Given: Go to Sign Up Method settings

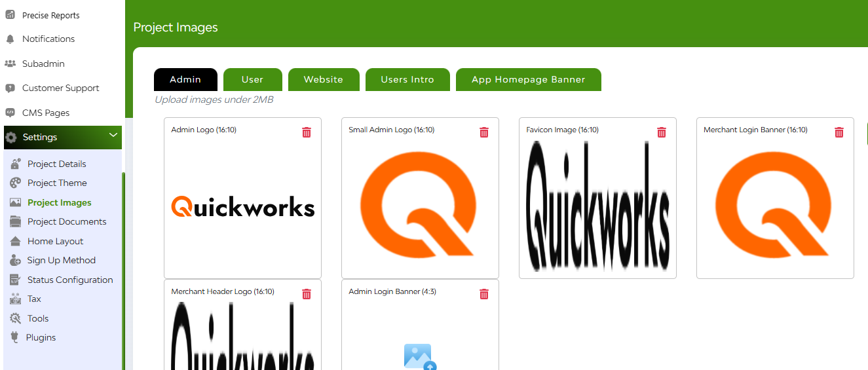Looking at the screenshot, I should [x=62, y=261].
